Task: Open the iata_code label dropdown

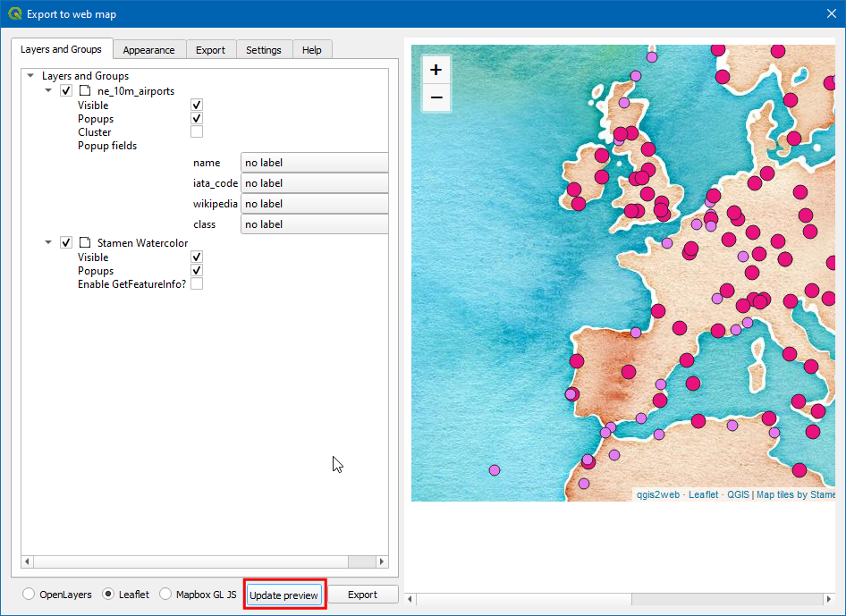Action: coord(314,183)
